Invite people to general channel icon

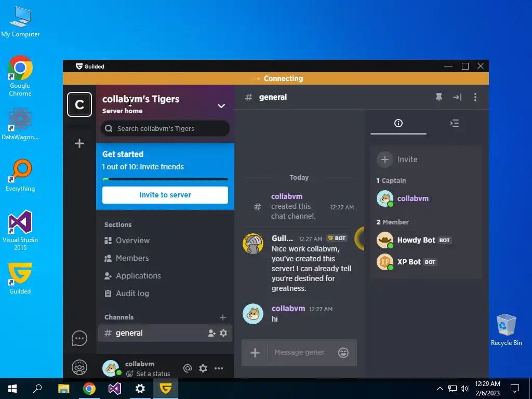pos(212,333)
